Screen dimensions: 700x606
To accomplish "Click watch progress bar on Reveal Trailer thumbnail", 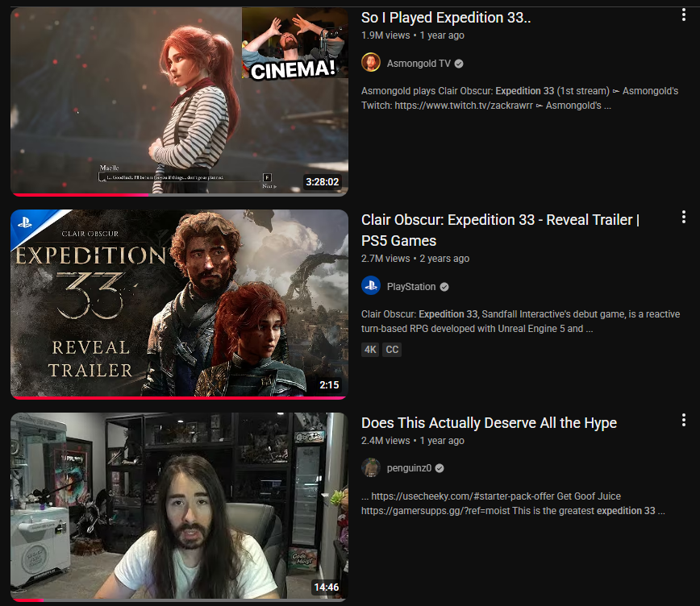I will point(179,397).
